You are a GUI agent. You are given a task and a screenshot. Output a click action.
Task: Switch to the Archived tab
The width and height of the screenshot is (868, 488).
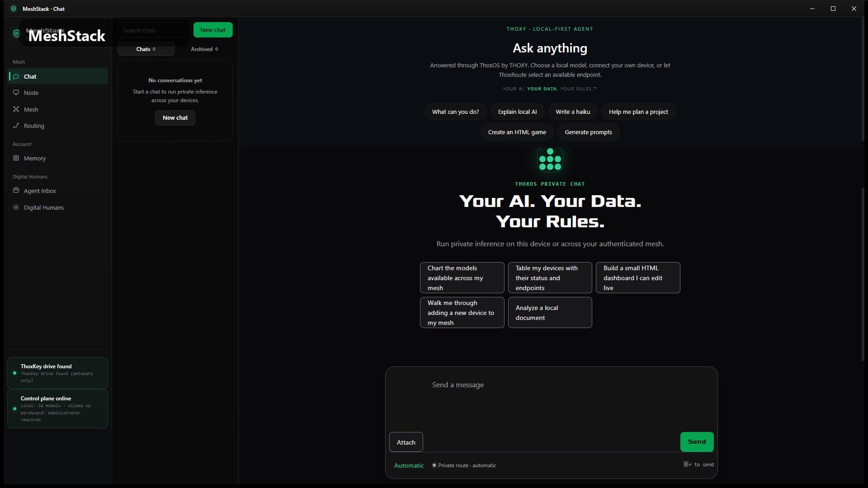[204, 49]
